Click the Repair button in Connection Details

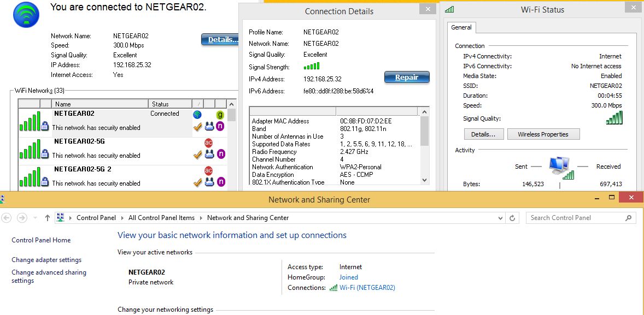point(407,77)
